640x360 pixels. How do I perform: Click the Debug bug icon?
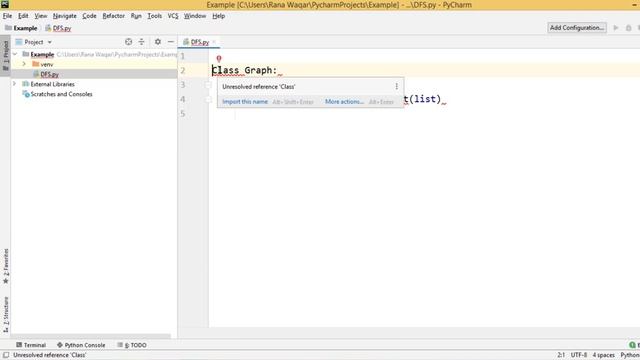pyautogui.click(x=629, y=28)
